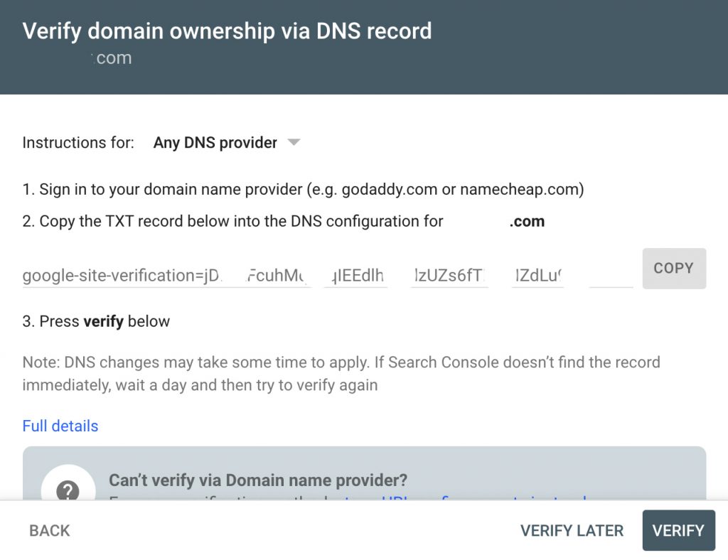
Task: Go BACK from the verification dialog
Action: 50,531
